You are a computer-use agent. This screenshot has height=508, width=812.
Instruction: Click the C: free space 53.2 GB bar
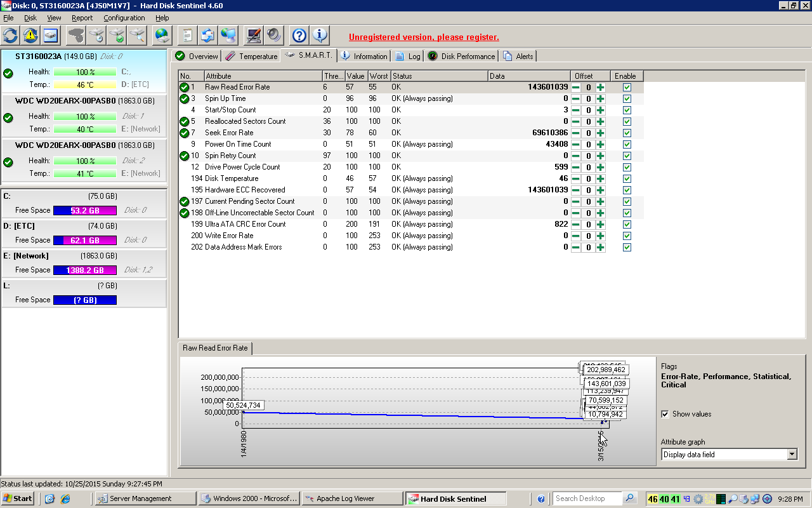tap(85, 210)
